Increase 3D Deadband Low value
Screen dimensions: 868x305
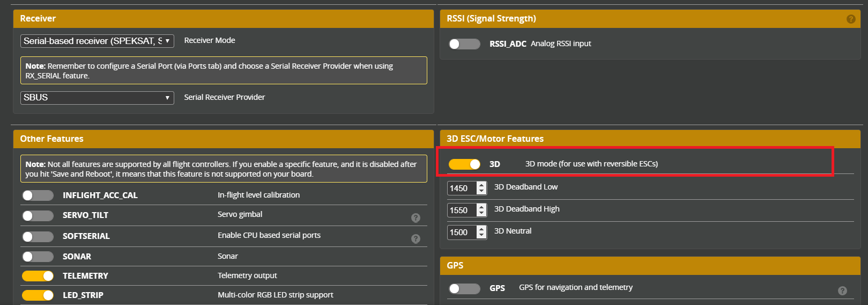(481, 185)
